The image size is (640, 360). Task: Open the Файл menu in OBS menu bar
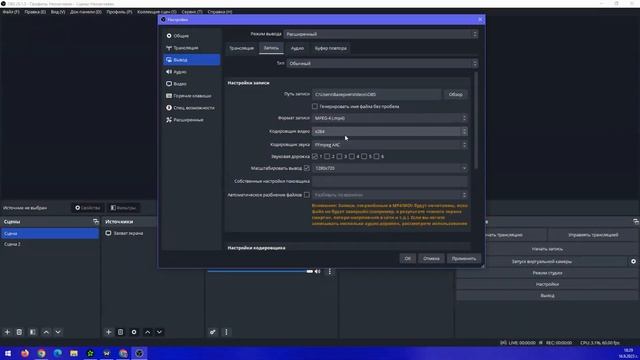point(11,12)
